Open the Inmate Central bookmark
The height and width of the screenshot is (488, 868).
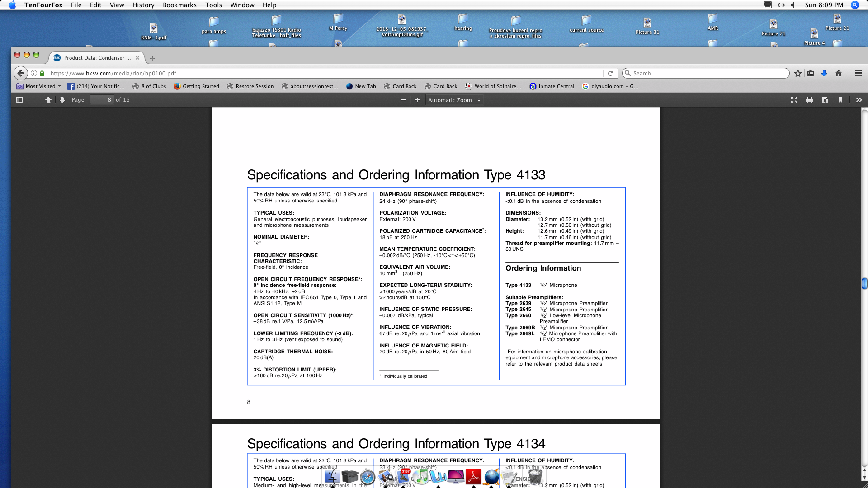[552, 86]
